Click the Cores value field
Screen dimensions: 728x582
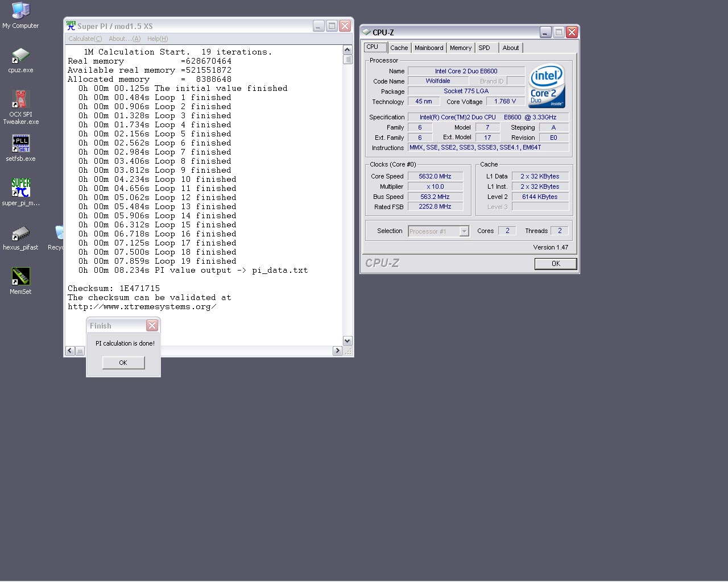coord(507,231)
